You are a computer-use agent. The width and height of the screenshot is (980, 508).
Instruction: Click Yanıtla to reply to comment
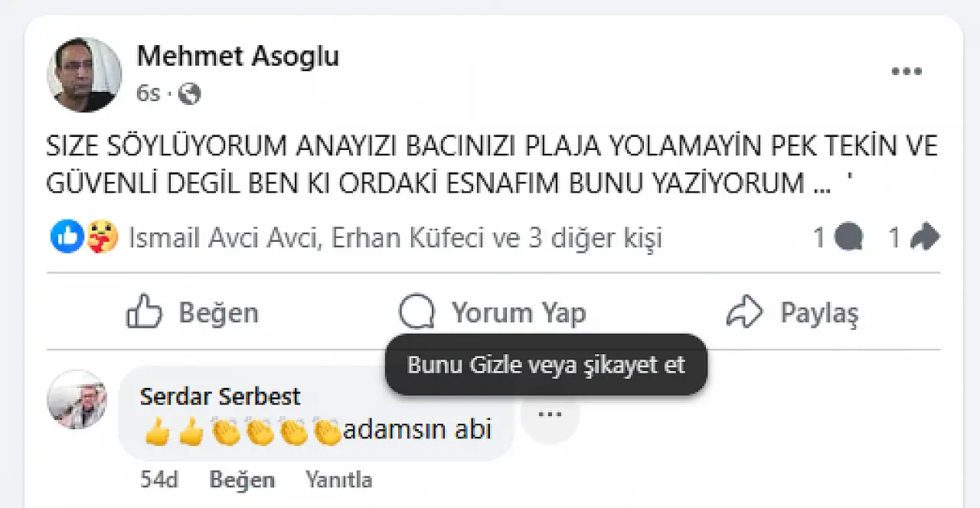point(338,480)
